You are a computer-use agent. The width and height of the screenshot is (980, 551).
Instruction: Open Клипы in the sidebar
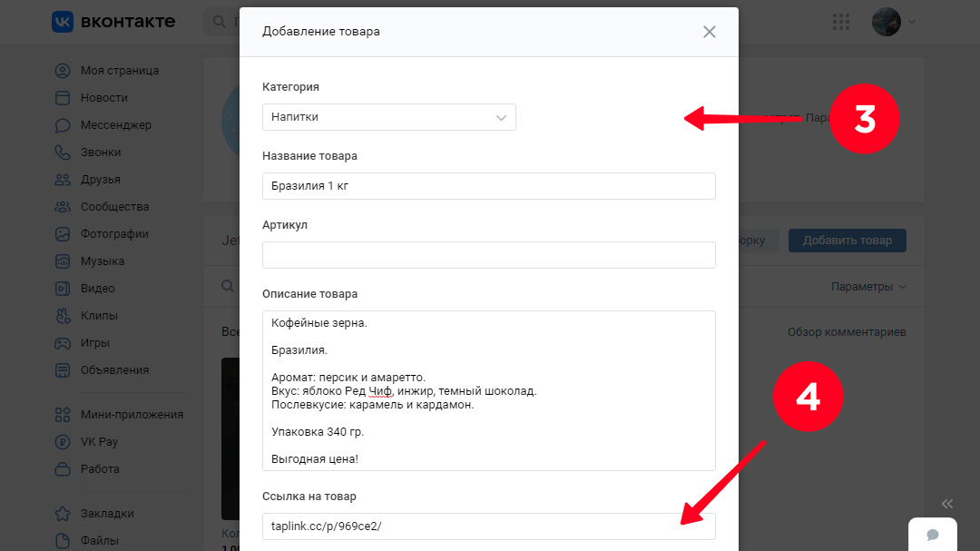86,315
